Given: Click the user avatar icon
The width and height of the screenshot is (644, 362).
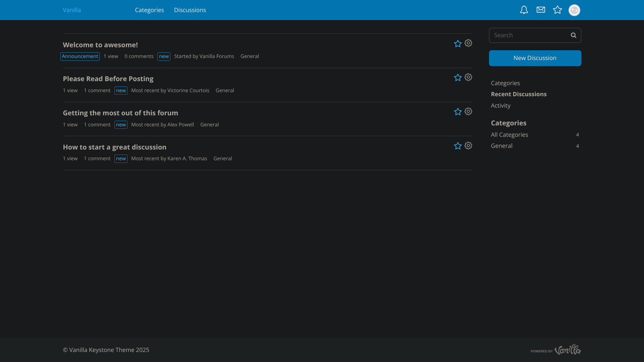Looking at the screenshot, I should (574, 10).
